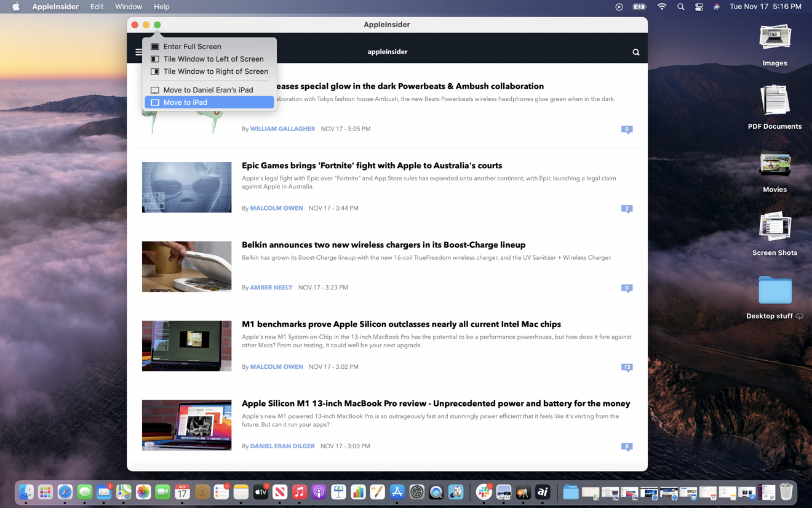
Task: Open M1 benchmarks article headline
Action: click(x=401, y=325)
